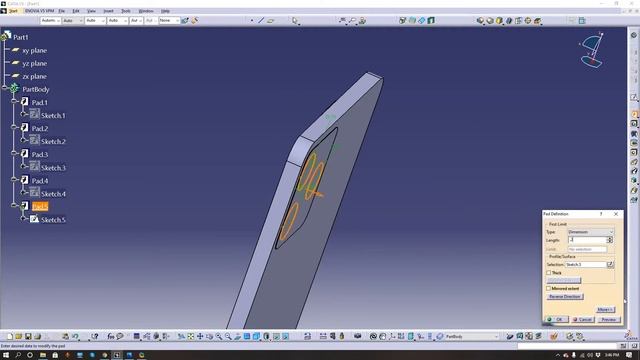640x360 pixels.
Task: Select Sketch.5 in the tree
Action: point(53,220)
